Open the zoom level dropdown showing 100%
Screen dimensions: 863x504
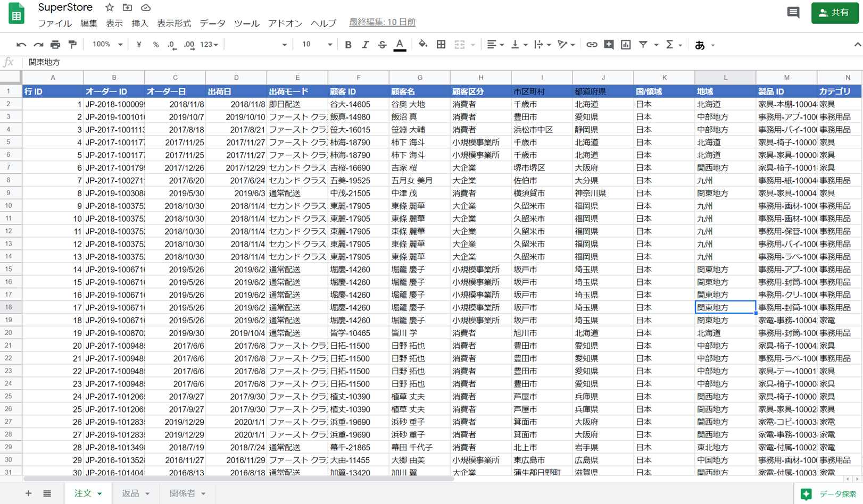point(106,45)
